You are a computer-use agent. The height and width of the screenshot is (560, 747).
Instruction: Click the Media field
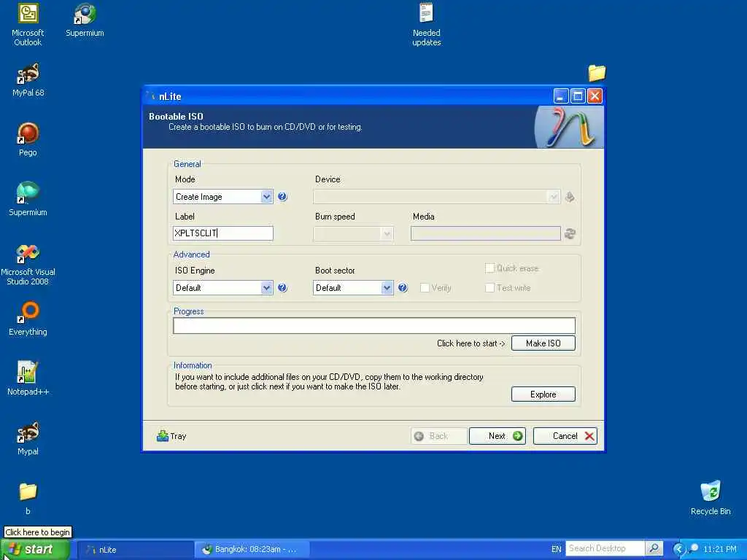tap(485, 233)
